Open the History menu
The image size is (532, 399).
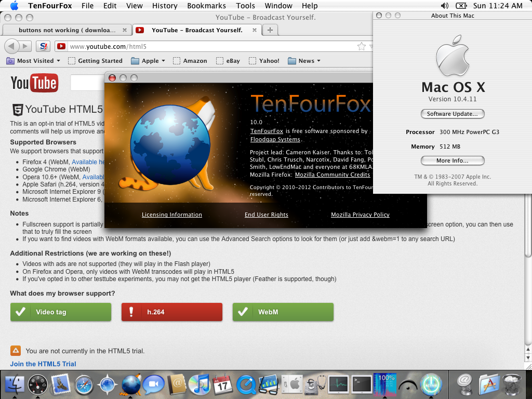pyautogui.click(x=165, y=6)
